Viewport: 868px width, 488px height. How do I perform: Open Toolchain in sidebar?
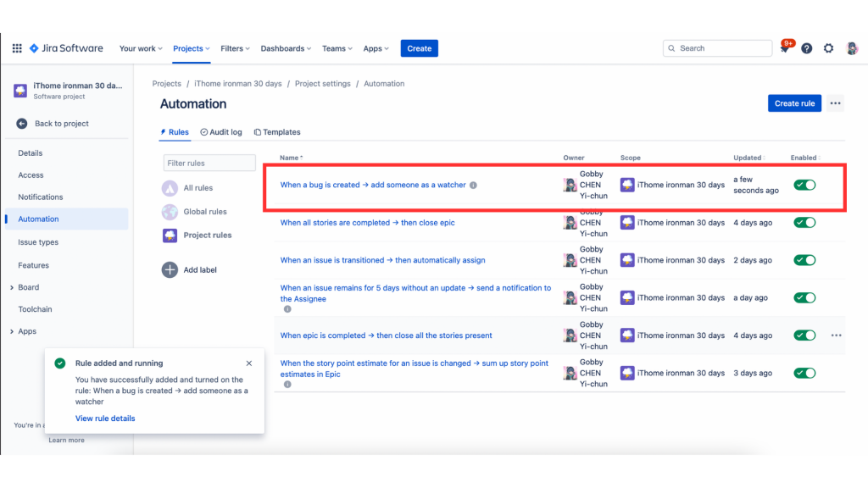click(x=35, y=309)
